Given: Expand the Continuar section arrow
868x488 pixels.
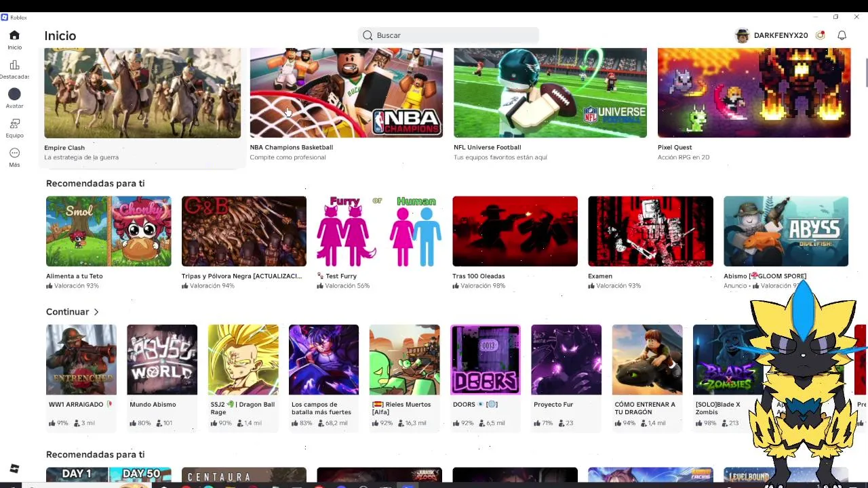Looking at the screenshot, I should click(96, 312).
